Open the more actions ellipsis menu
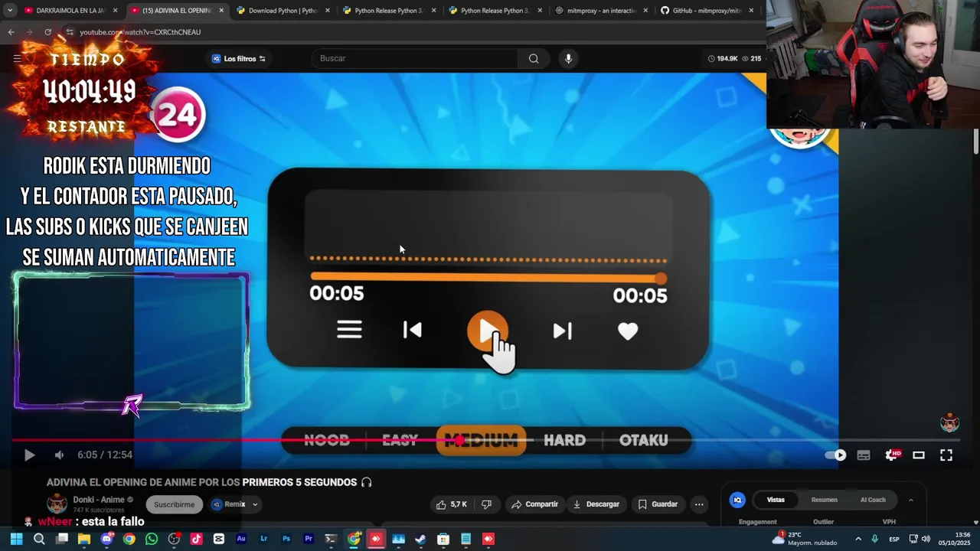Screen dimensions: 980x551 699,504
